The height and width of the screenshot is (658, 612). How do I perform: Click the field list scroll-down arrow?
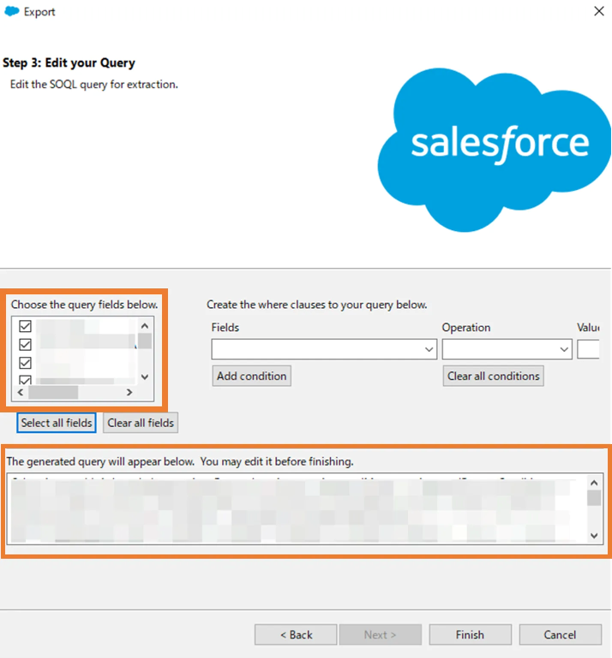(x=145, y=377)
